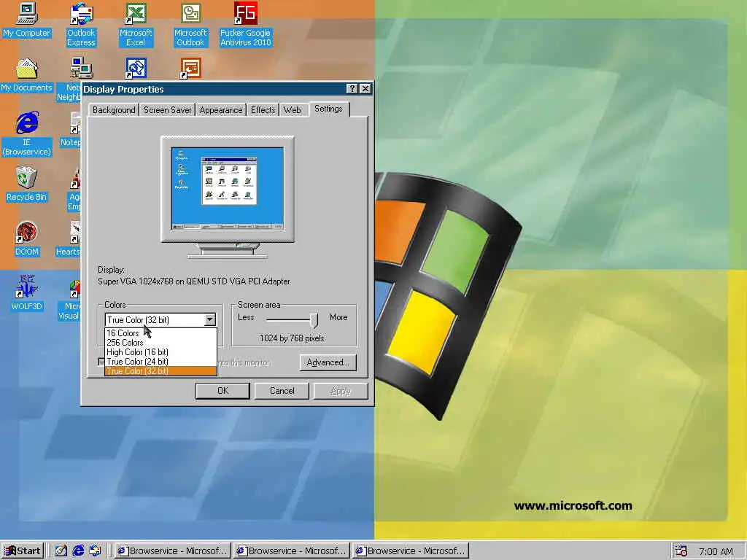Click Show Desktop quick launch icon

[x=61, y=551]
